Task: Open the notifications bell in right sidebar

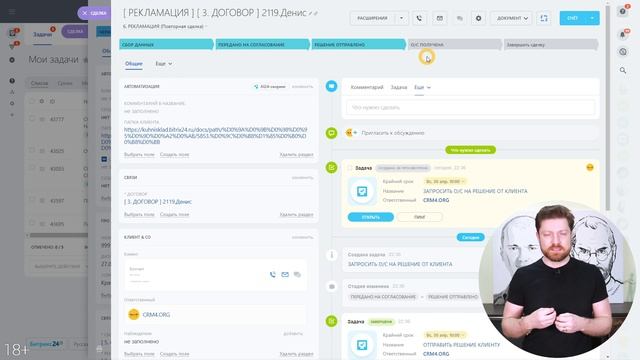Action: (623, 35)
